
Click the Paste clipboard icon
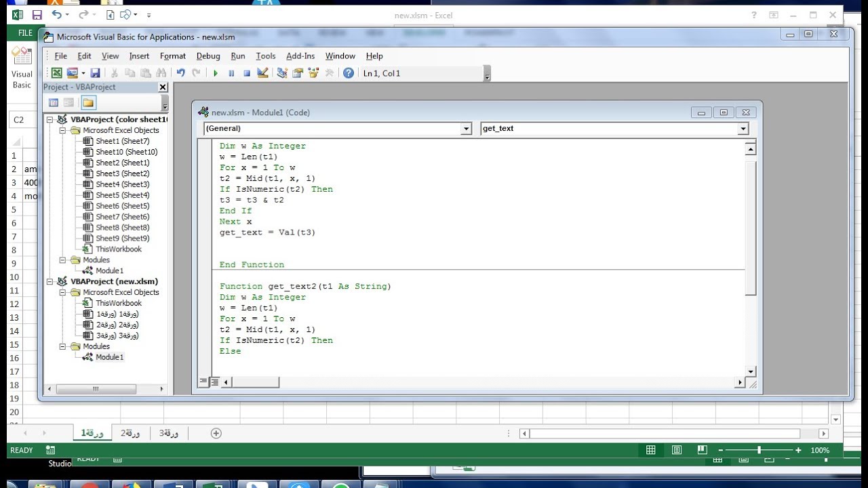146,73
